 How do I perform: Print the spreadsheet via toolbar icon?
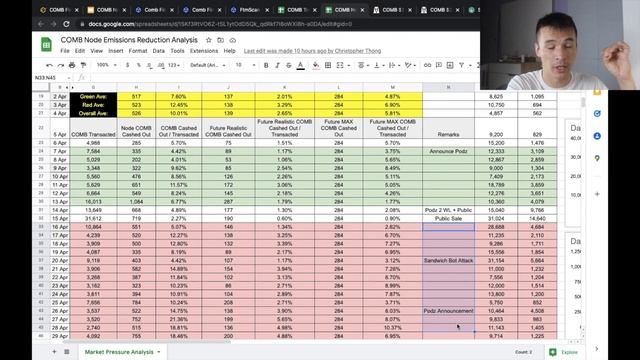pyautogui.click(x=72, y=65)
